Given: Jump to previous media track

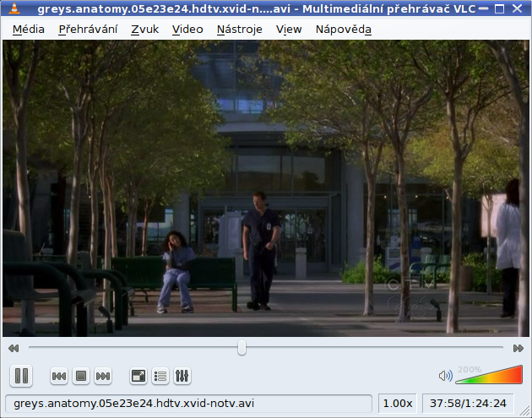Looking at the screenshot, I should point(59,376).
